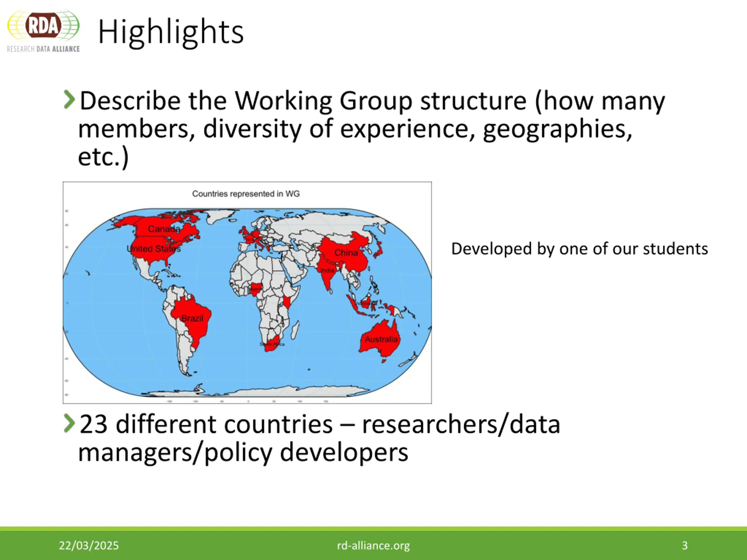Click the Canada label on map
Image resolution: width=747 pixels, height=560 pixels.
pos(164,229)
